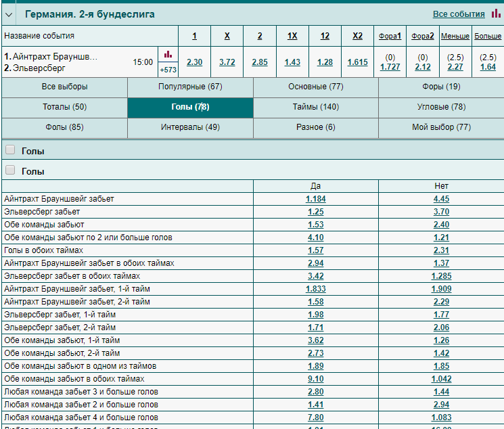504x429 pixels.
Task: Pick Да 1.53 for Обе команды забьют
Action: pos(316,225)
